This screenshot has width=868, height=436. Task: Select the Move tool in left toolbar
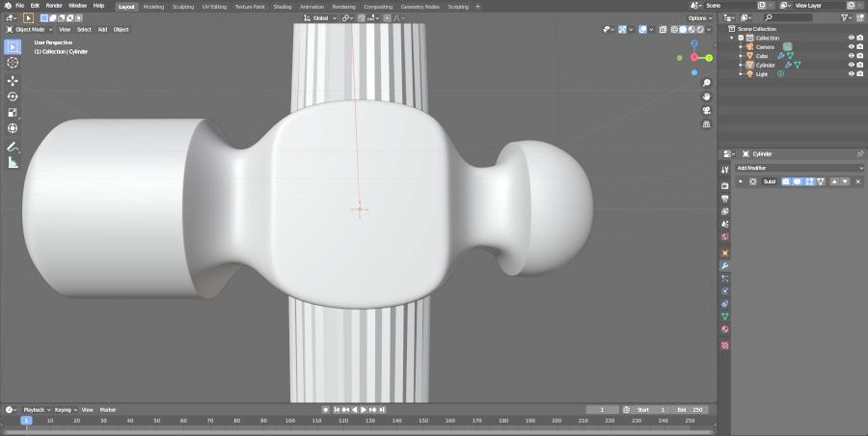click(13, 81)
